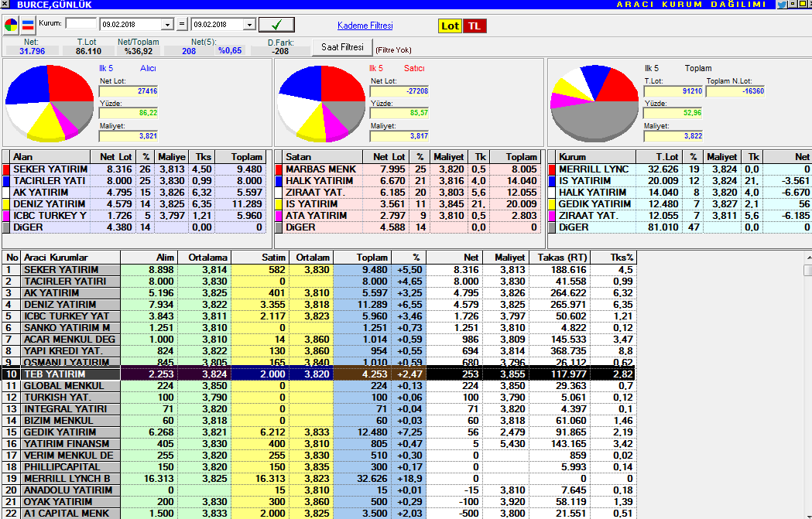Click red swatch beside MERRILL LYNC
The width and height of the screenshot is (812, 519).
click(x=551, y=169)
